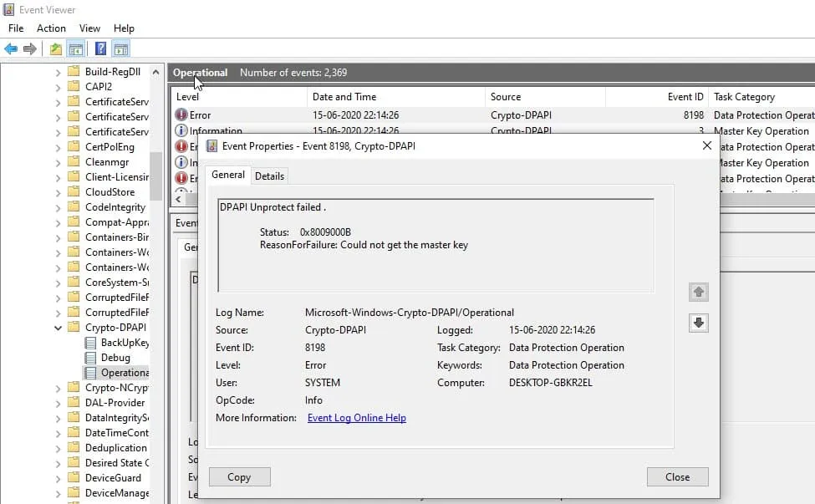Open the File menu

(x=16, y=28)
